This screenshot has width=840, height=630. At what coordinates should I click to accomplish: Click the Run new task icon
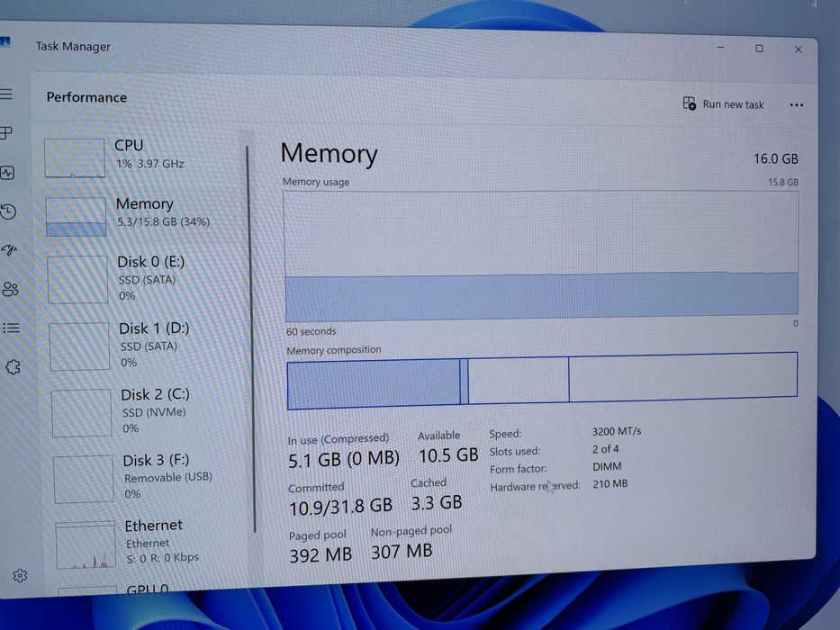click(689, 103)
